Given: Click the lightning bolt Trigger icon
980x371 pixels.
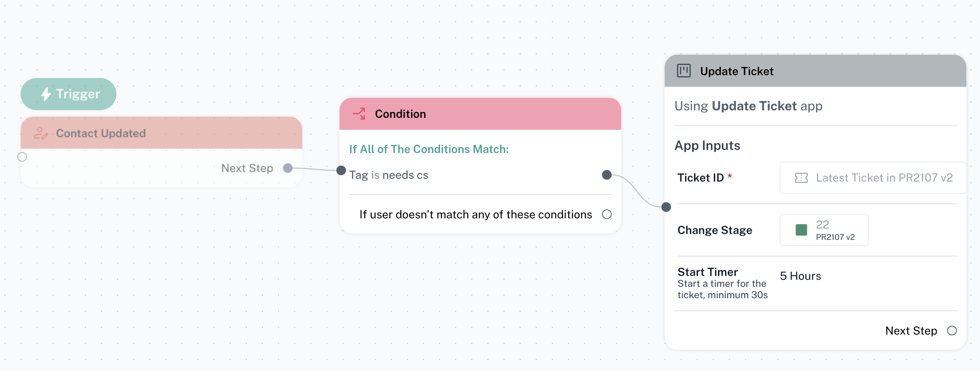Looking at the screenshot, I should point(46,94).
